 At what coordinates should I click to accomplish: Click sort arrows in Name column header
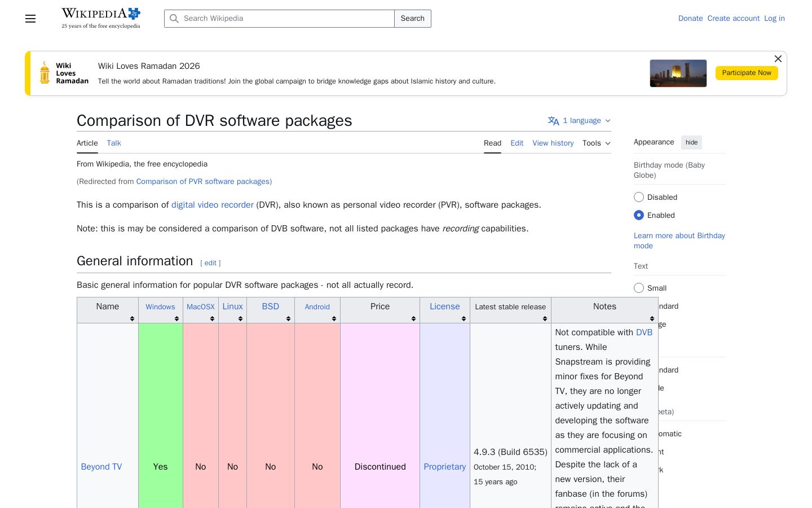[132, 319]
